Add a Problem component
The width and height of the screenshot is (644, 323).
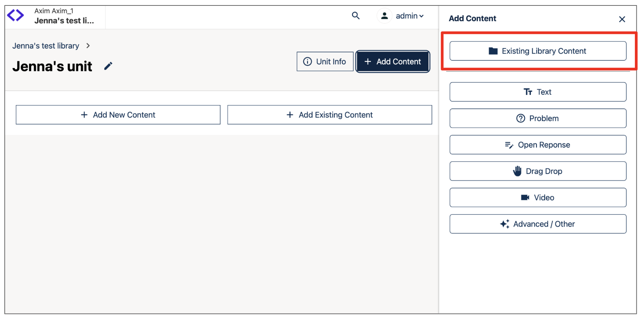(537, 119)
